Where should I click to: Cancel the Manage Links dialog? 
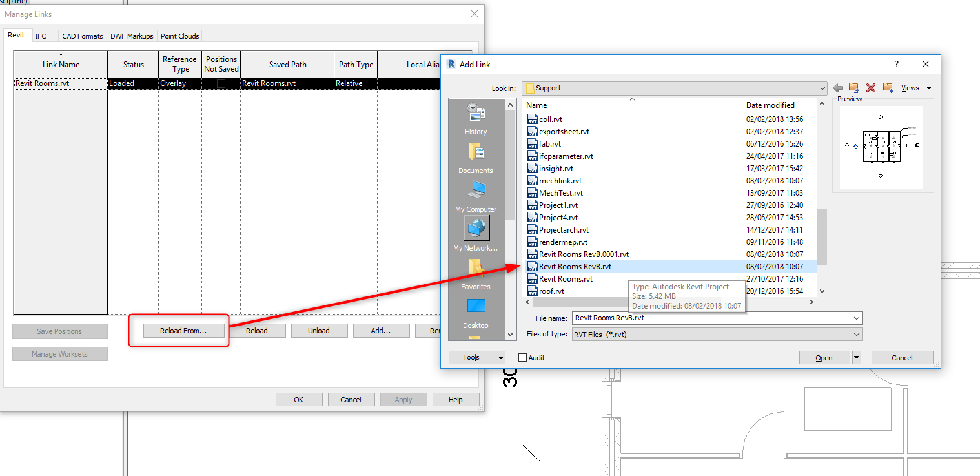[351, 400]
